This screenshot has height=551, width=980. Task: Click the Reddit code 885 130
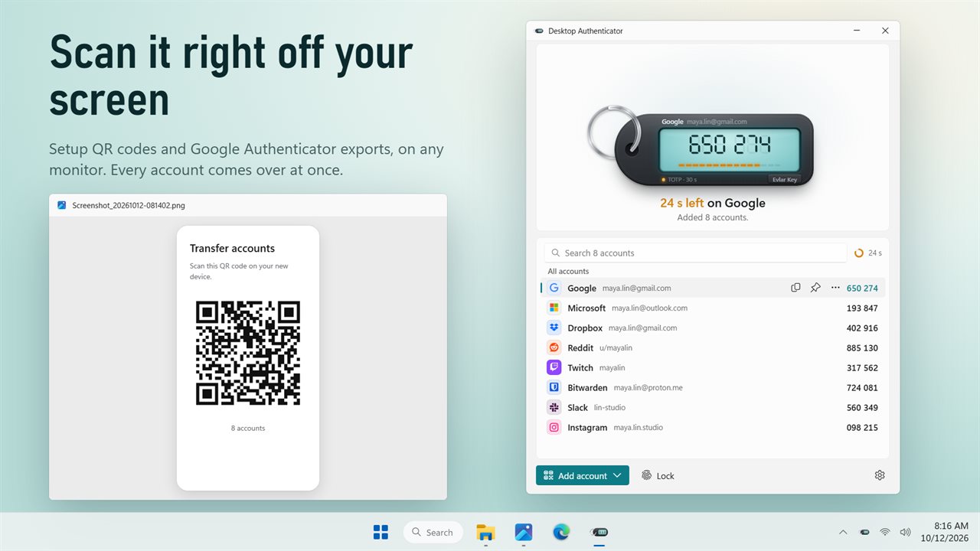pyautogui.click(x=862, y=347)
